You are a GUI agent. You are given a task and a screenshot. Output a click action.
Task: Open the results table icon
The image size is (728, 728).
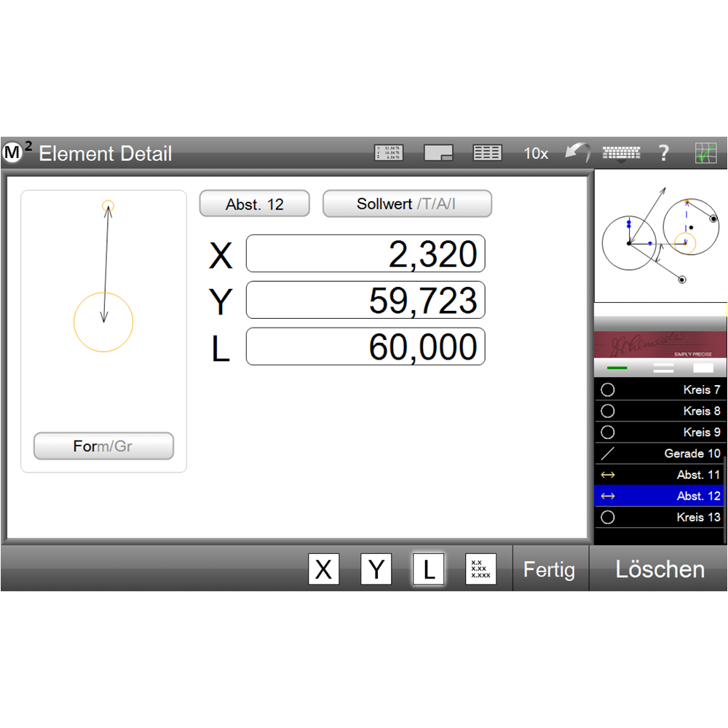click(x=486, y=152)
